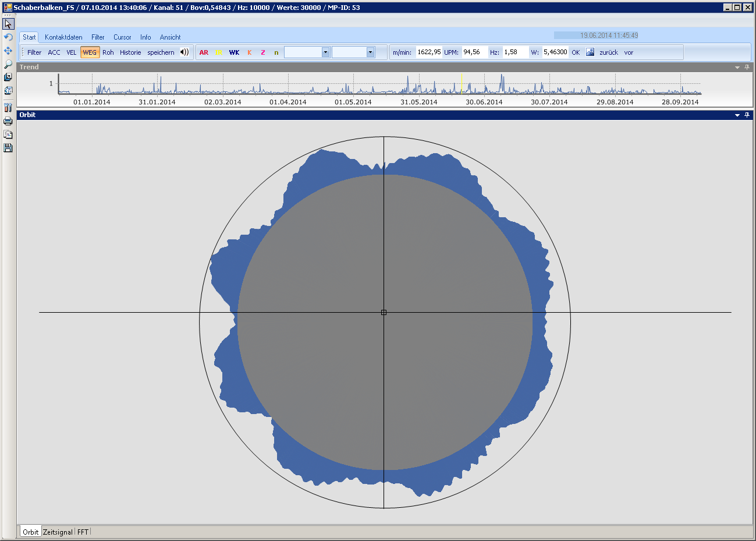Click the m/min value field 1622,95

[x=429, y=52]
